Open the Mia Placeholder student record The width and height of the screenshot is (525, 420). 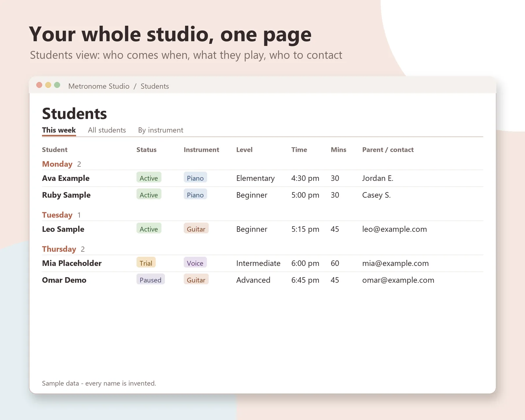[x=72, y=263]
